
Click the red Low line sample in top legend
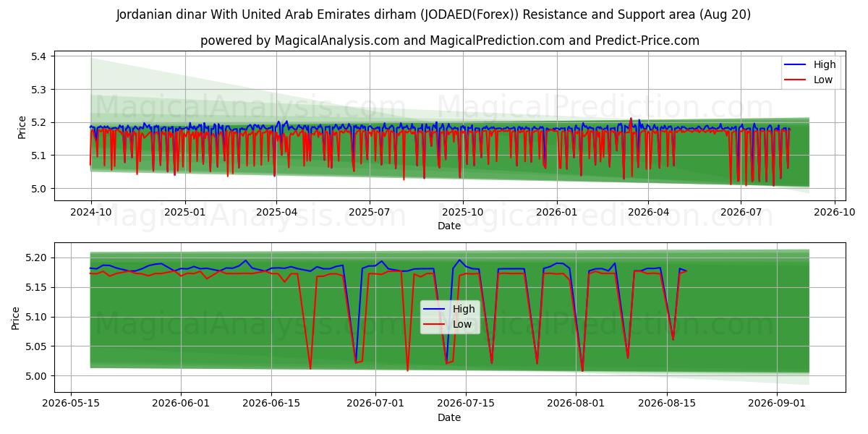click(x=796, y=80)
